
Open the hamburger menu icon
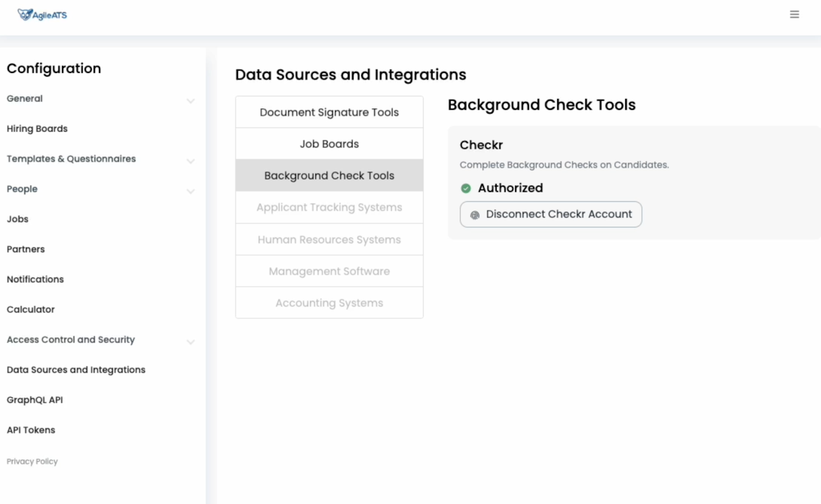[794, 14]
